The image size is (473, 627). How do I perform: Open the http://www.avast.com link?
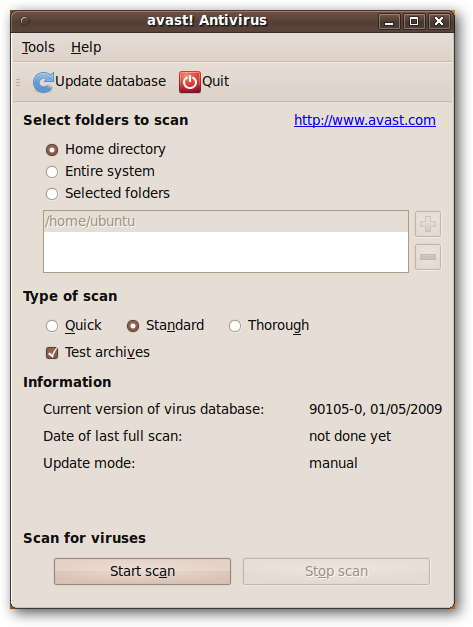pos(365,120)
